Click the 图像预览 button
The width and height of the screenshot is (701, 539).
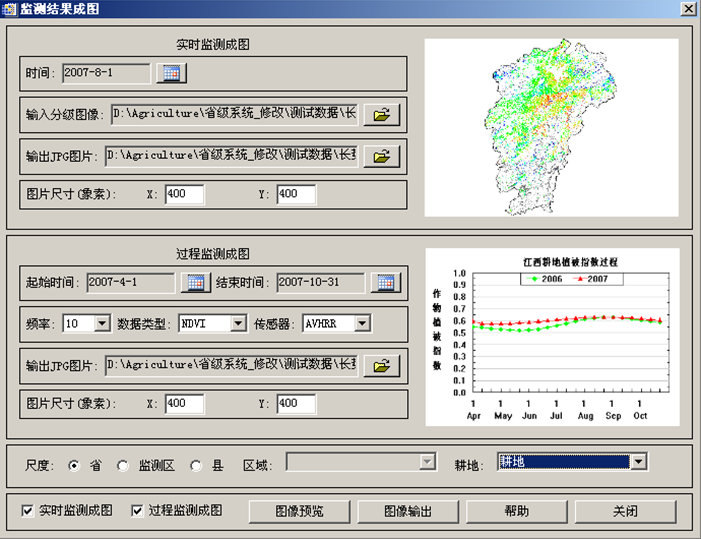299,511
